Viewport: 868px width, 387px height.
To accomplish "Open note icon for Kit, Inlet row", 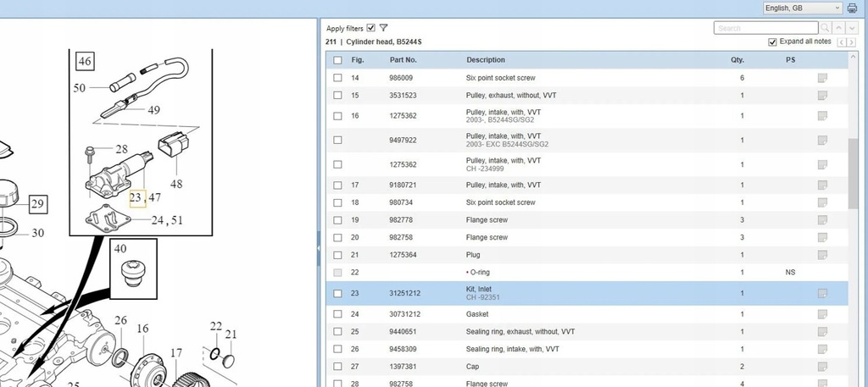I will pos(821,294).
